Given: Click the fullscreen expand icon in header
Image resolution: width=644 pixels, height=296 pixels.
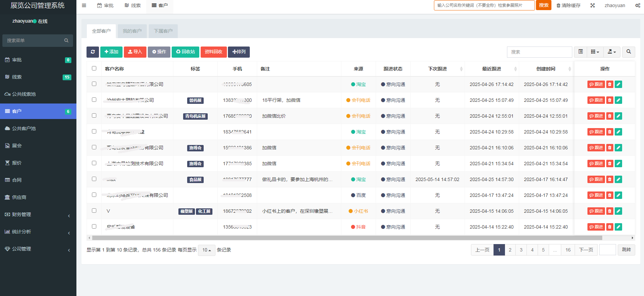Looking at the screenshot, I should pyautogui.click(x=592, y=5).
